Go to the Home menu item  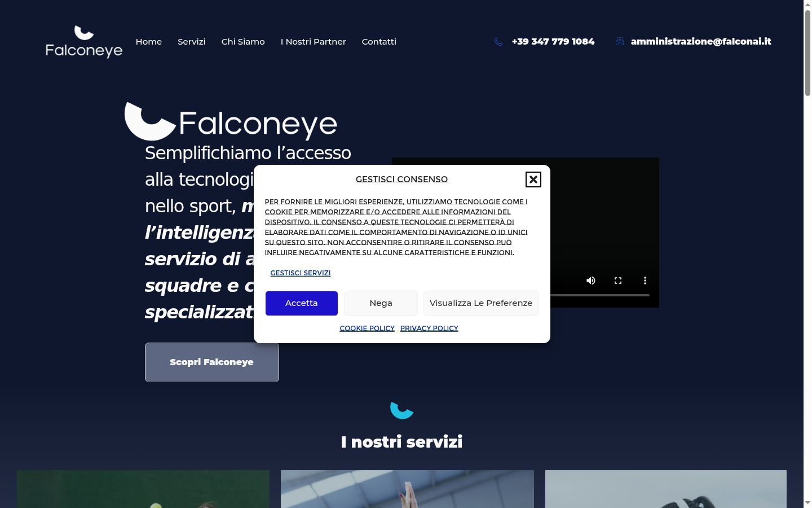pyautogui.click(x=149, y=42)
